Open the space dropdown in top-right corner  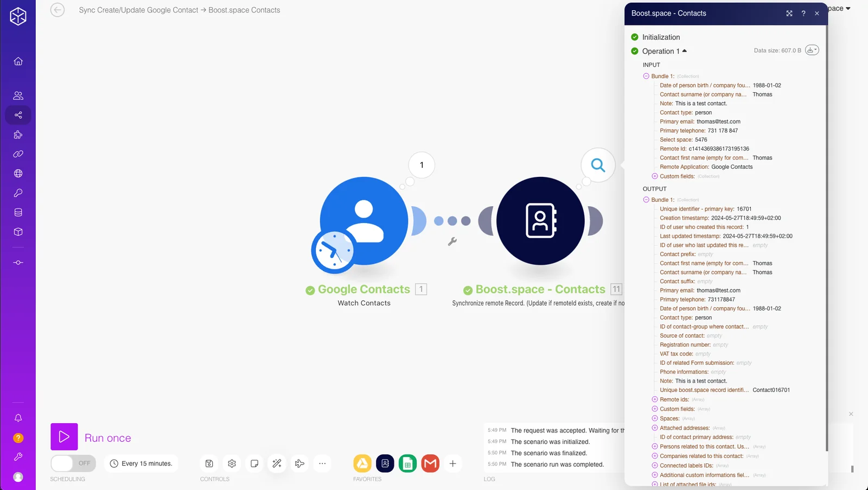click(x=840, y=8)
